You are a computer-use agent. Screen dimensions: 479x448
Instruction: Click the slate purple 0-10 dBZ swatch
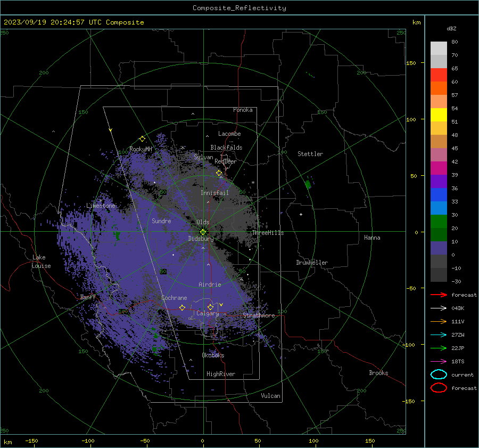click(x=439, y=248)
